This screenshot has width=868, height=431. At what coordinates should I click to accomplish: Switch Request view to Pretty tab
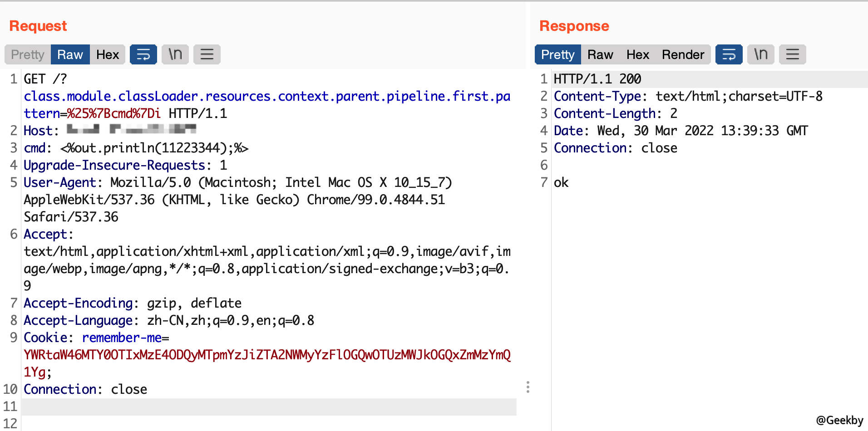coord(28,54)
